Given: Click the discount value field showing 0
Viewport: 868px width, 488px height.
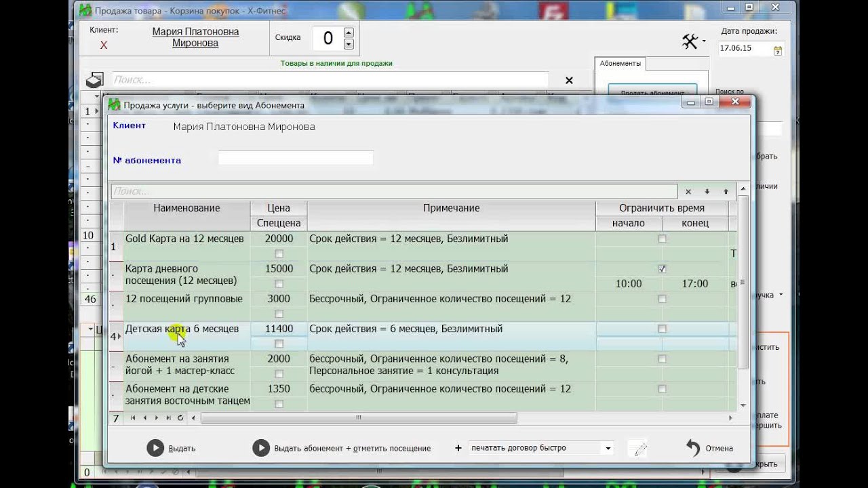Looking at the screenshot, I should click(x=328, y=39).
